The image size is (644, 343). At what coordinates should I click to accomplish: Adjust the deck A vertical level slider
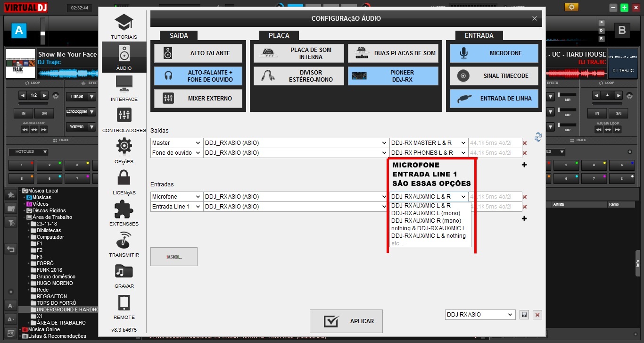pyautogui.click(x=43, y=33)
